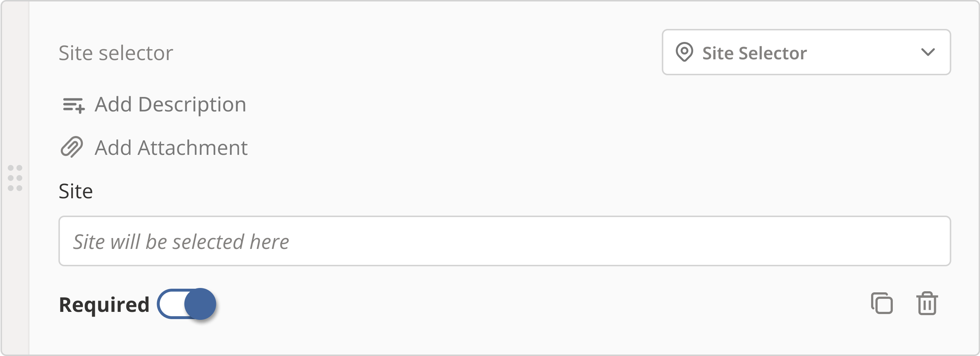Click the empty area beside the Required toggle
This screenshot has width=980, height=356.
click(533, 304)
